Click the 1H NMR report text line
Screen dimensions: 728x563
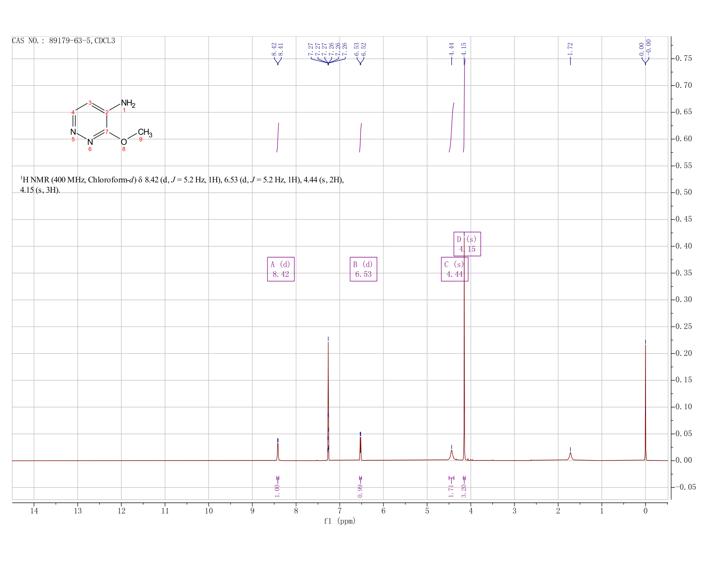182,185
